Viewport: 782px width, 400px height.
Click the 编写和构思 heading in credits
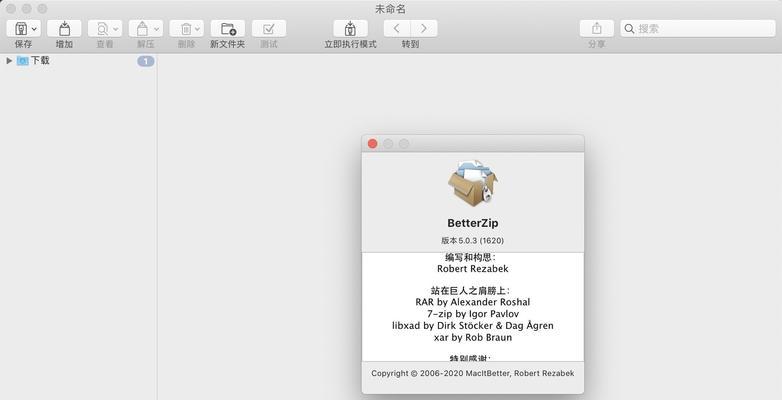click(x=470, y=257)
